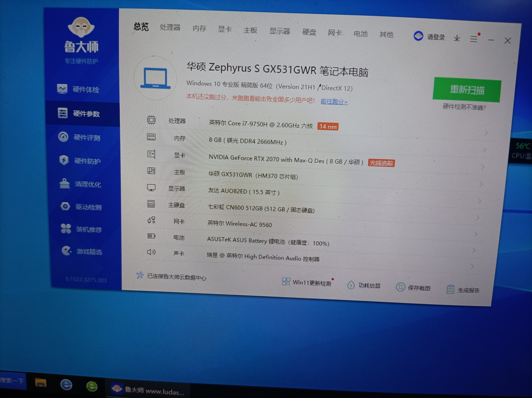Screen dimensions: 532x398
Task: Open Win11更新检测 tool
Action: click(307, 282)
